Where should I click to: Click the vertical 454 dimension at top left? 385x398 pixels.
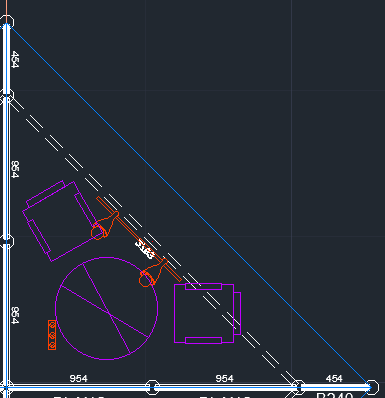tap(15, 59)
